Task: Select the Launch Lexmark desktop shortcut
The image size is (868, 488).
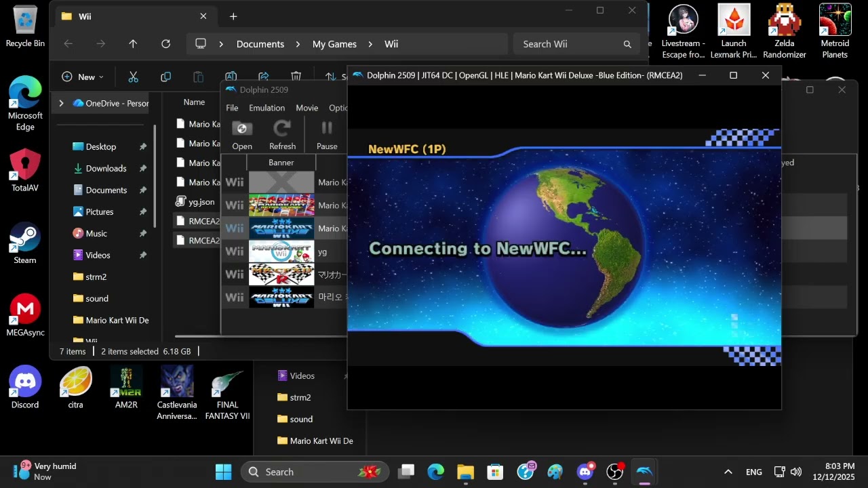Action: (734, 31)
